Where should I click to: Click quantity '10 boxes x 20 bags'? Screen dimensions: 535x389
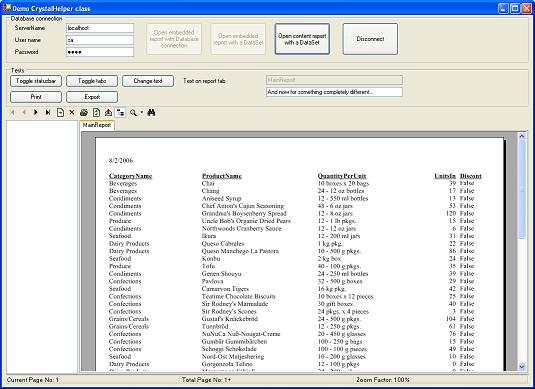pyautogui.click(x=343, y=183)
